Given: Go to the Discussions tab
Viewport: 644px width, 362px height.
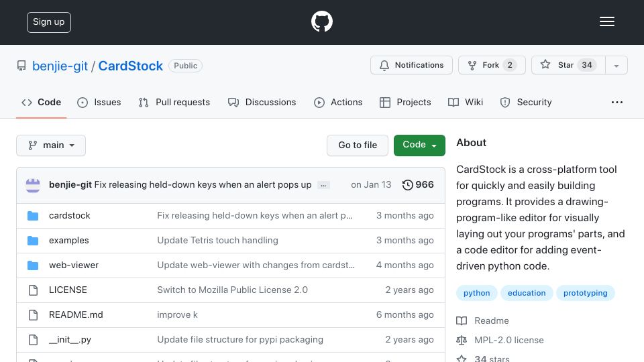Looking at the screenshot, I should pyautogui.click(x=262, y=103).
